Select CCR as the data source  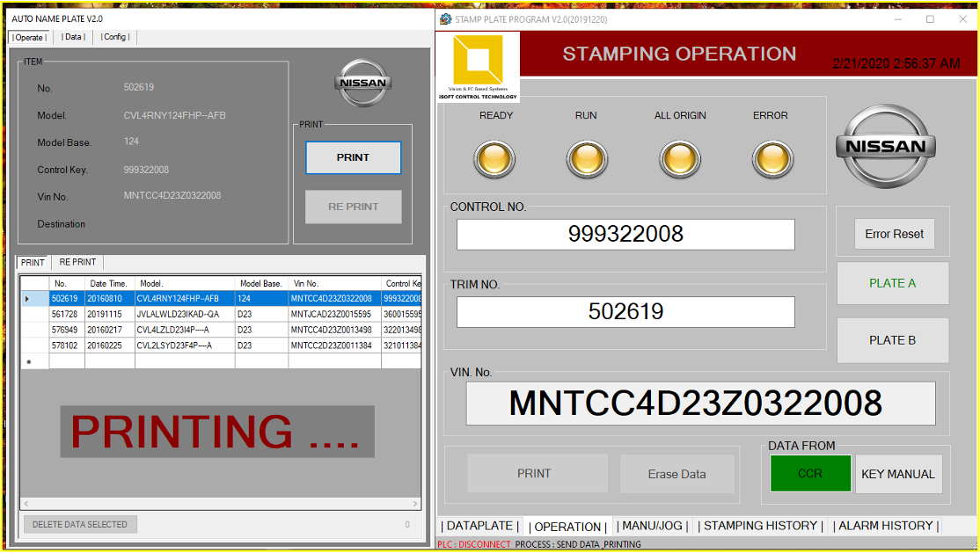click(x=810, y=473)
